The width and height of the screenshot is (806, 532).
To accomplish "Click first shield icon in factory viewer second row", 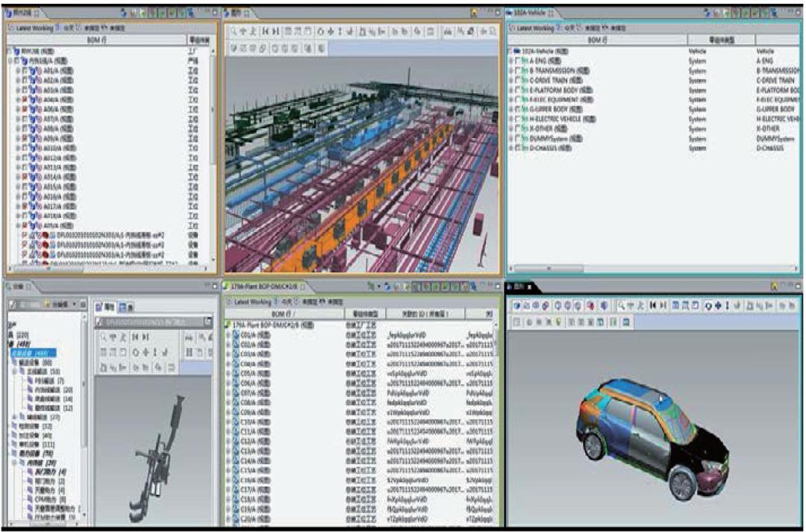I will point(234,47).
